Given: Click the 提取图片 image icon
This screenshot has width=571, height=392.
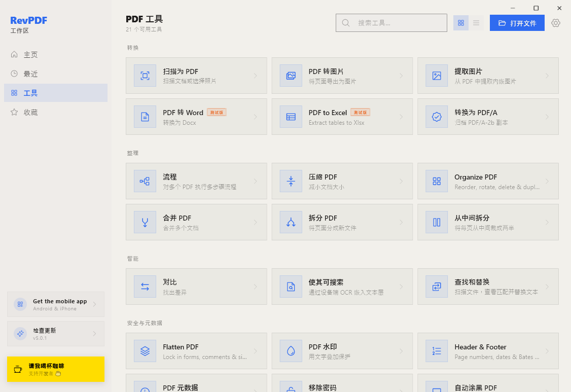Looking at the screenshot, I should tap(437, 76).
